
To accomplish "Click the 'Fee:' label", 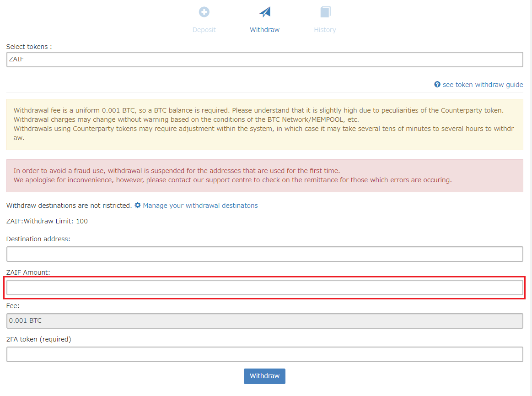I will pyautogui.click(x=13, y=306).
